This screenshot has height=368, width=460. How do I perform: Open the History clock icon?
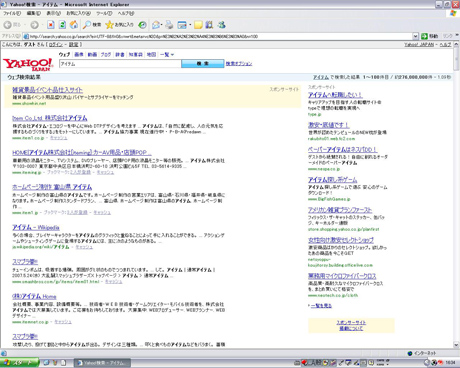click(x=142, y=25)
